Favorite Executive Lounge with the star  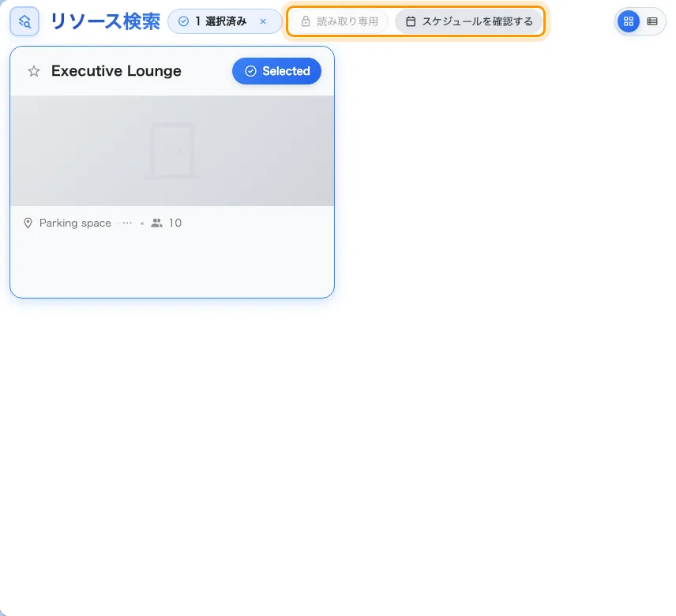[34, 71]
